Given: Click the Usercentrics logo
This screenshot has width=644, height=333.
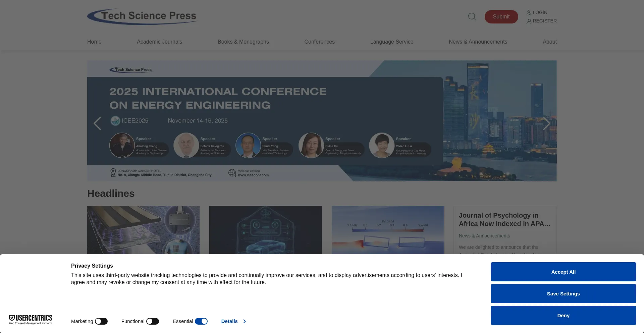Looking at the screenshot, I should [31, 320].
